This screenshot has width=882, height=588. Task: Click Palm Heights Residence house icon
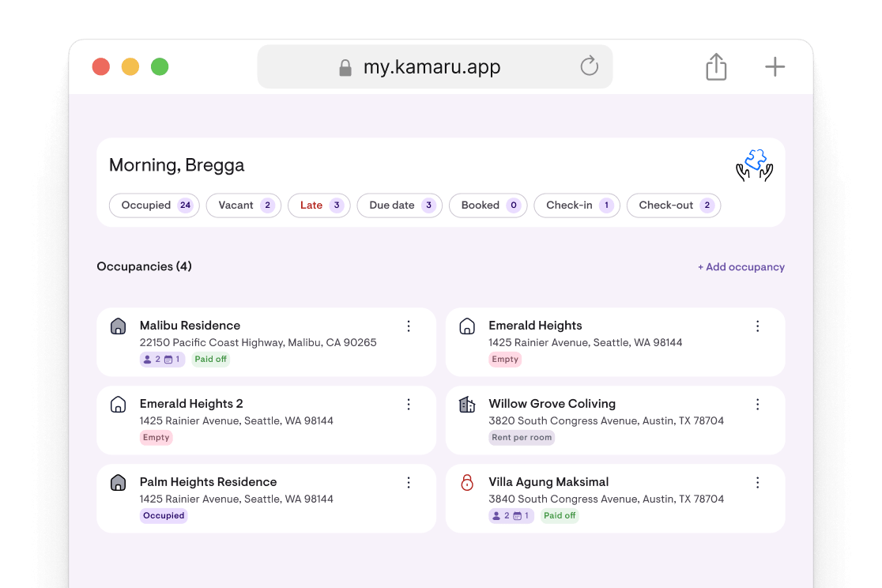point(118,483)
